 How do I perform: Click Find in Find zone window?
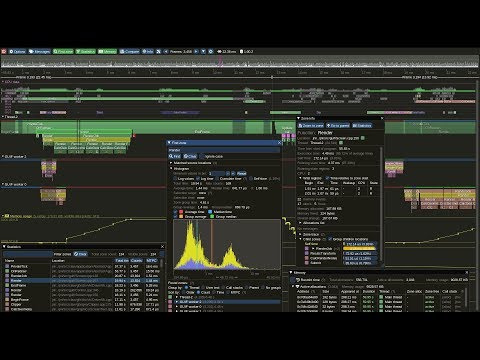[175, 156]
